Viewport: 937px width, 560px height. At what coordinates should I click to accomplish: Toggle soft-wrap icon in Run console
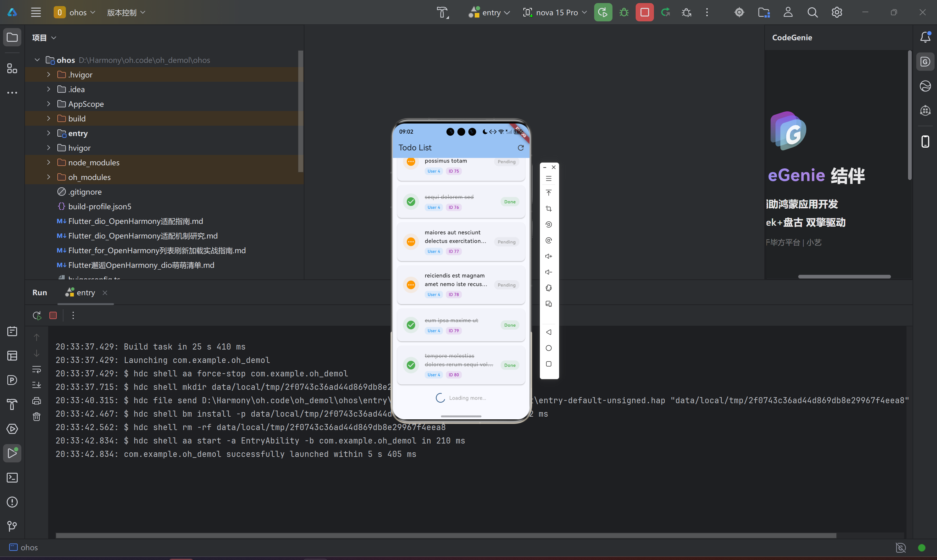37,369
